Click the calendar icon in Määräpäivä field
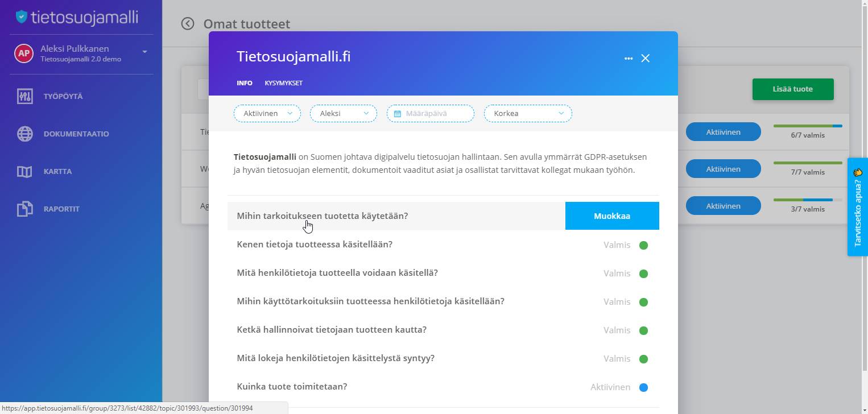This screenshot has width=868, height=414. point(398,114)
